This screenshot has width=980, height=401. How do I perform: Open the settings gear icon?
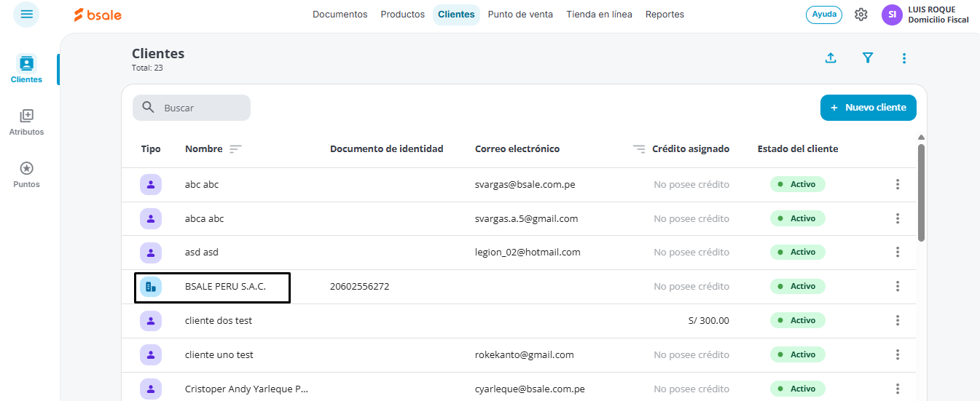point(861,15)
